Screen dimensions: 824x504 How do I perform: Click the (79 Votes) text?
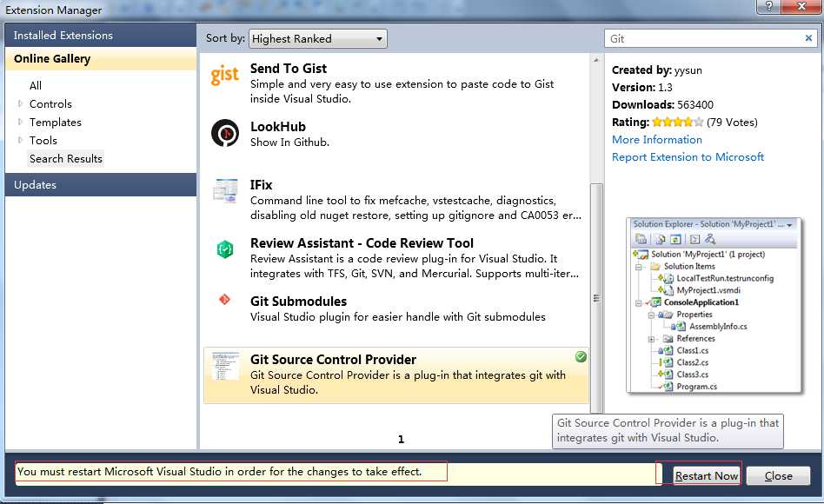coord(732,123)
